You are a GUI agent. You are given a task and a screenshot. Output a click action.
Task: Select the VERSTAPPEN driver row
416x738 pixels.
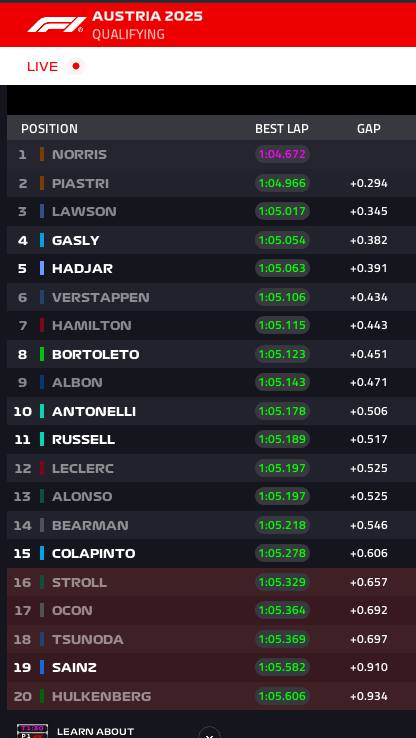point(211,297)
